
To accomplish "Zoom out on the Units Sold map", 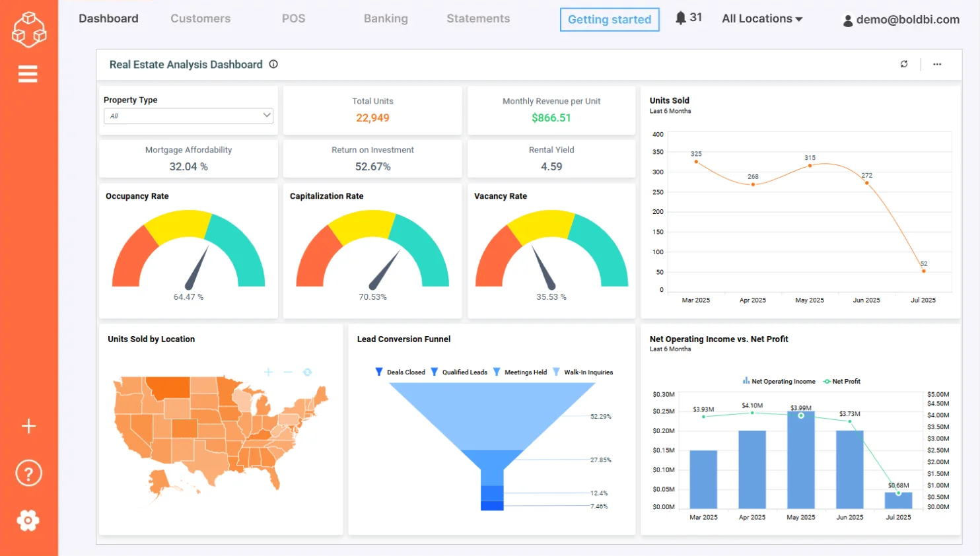I will point(287,372).
